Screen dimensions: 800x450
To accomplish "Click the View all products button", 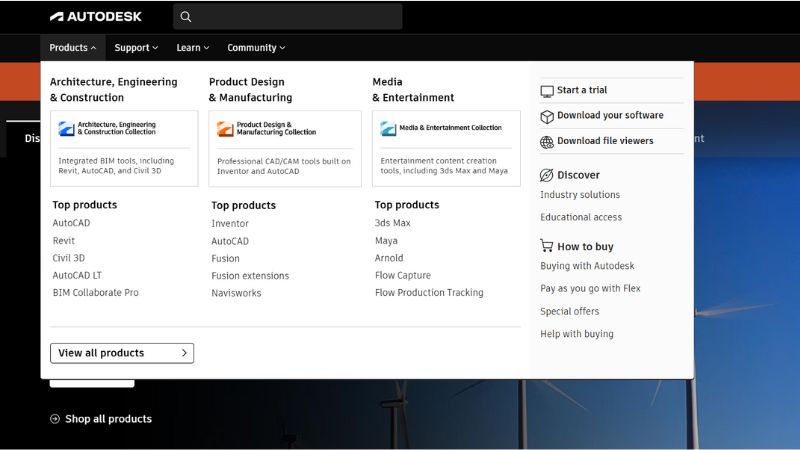I will click(122, 353).
